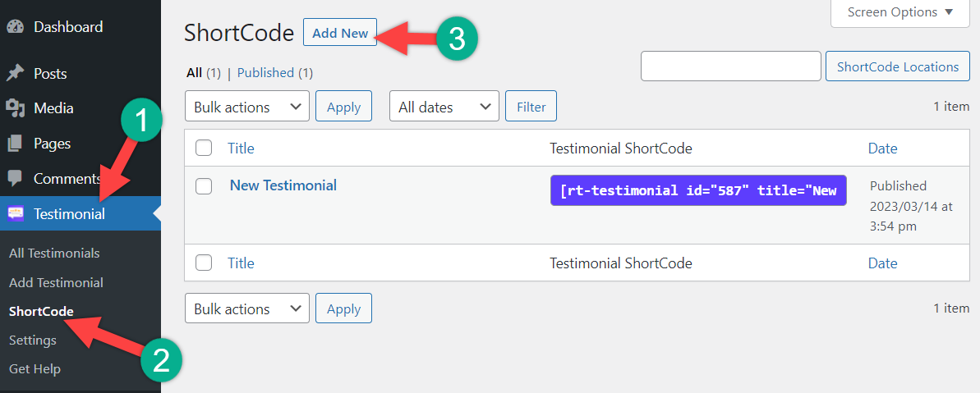Screen dimensions: 980x393
Task: Click the Pages icon in sidebar
Action: tap(16, 144)
